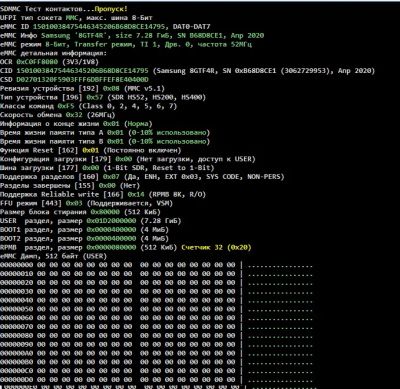Click the eMMC ID hex value

(99, 27)
